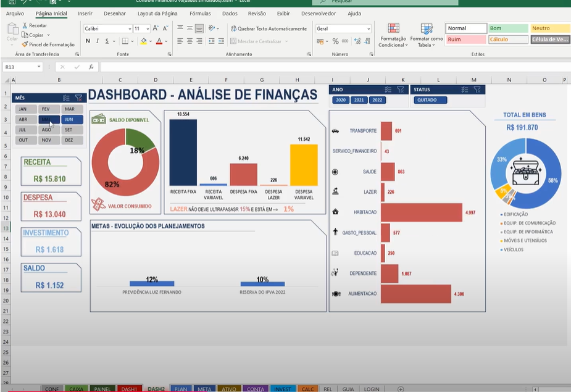571x392 pixels.
Task: Open the DASH1 sheet tab
Action: pyautogui.click(x=129, y=389)
